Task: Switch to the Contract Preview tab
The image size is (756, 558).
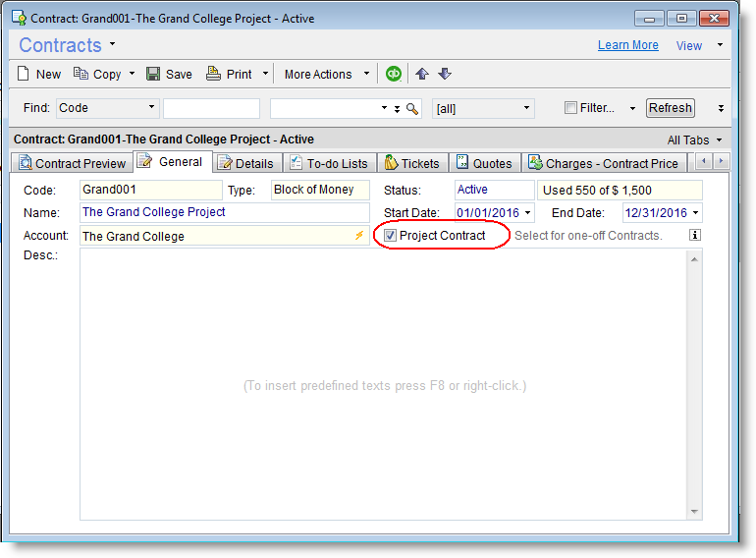Action: 72,163
